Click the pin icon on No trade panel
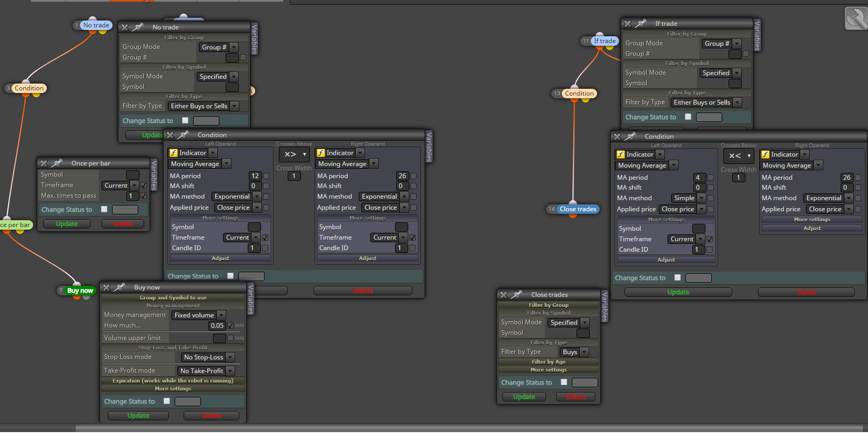 coord(138,27)
